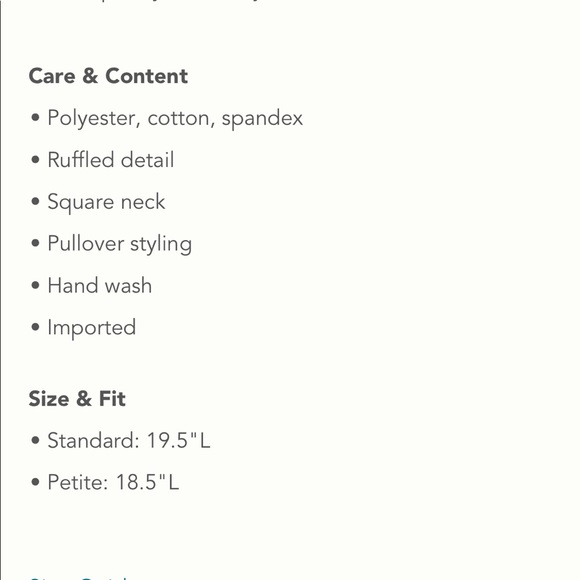Click the bullet before Ruffled detail
The width and height of the screenshot is (580, 580).
coord(35,160)
